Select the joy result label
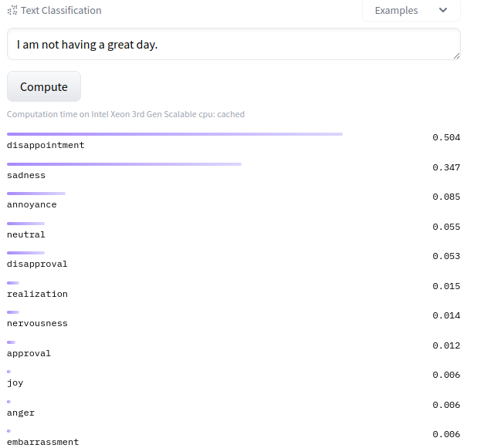The height and width of the screenshot is (448, 484). [x=15, y=382]
